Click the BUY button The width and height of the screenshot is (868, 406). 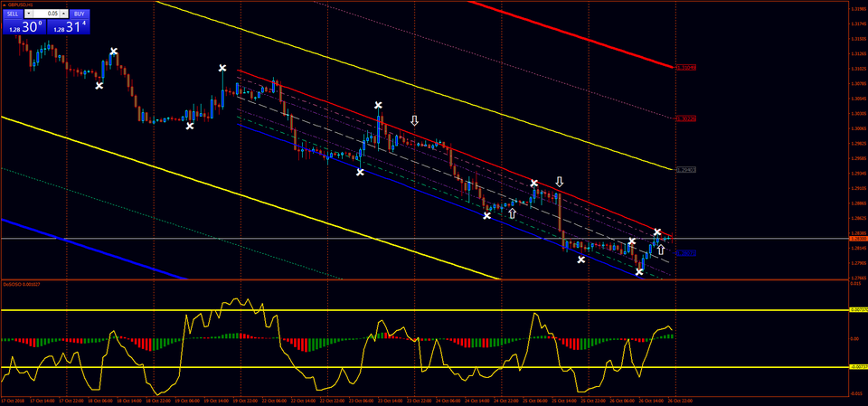tap(80, 14)
